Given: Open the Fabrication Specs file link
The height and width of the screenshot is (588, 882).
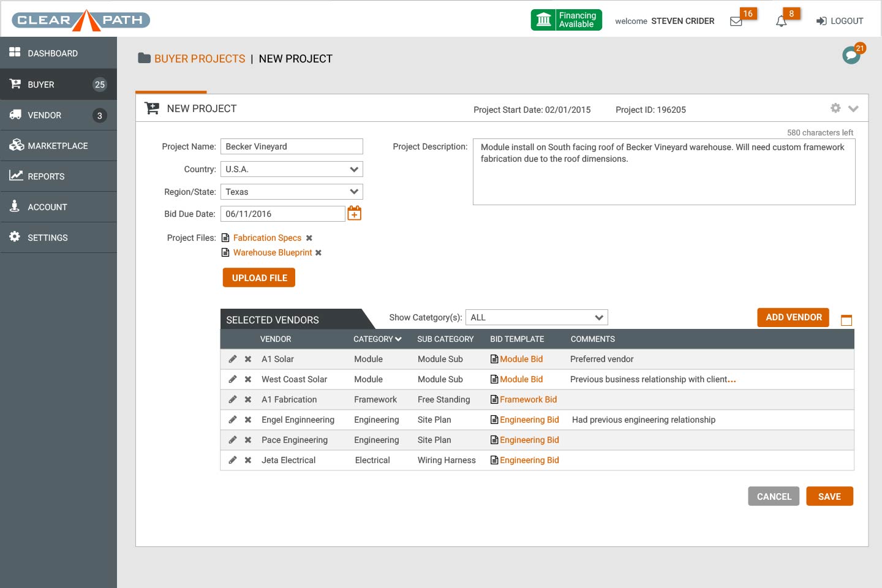Looking at the screenshot, I should coord(267,238).
